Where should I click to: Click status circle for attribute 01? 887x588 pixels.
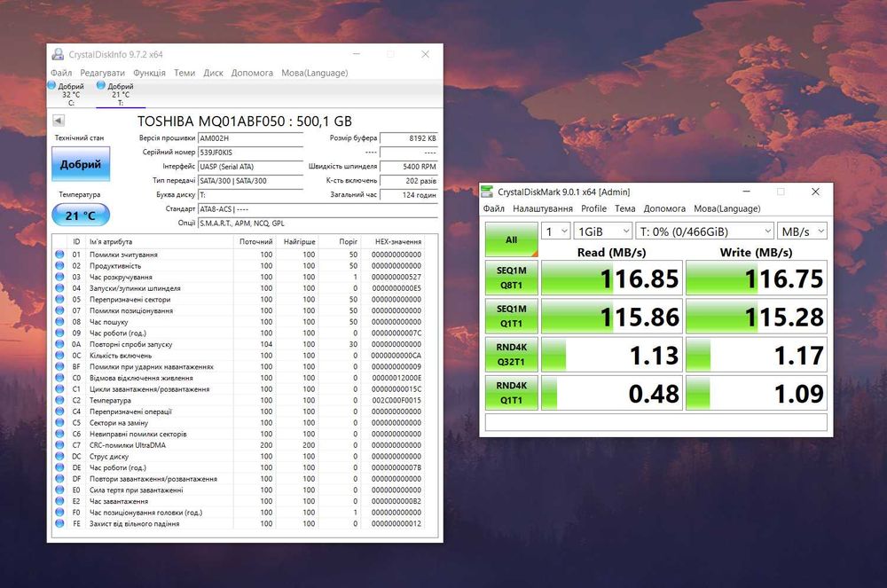coord(59,255)
